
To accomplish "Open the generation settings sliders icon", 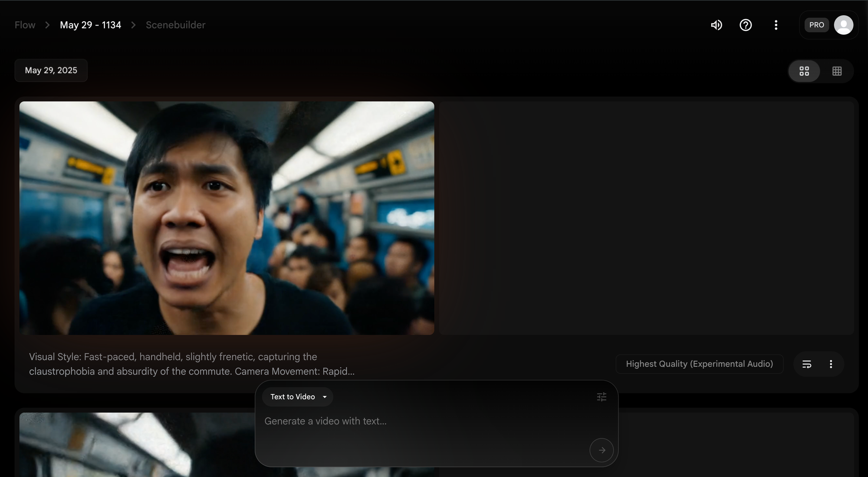I will pyautogui.click(x=602, y=397).
